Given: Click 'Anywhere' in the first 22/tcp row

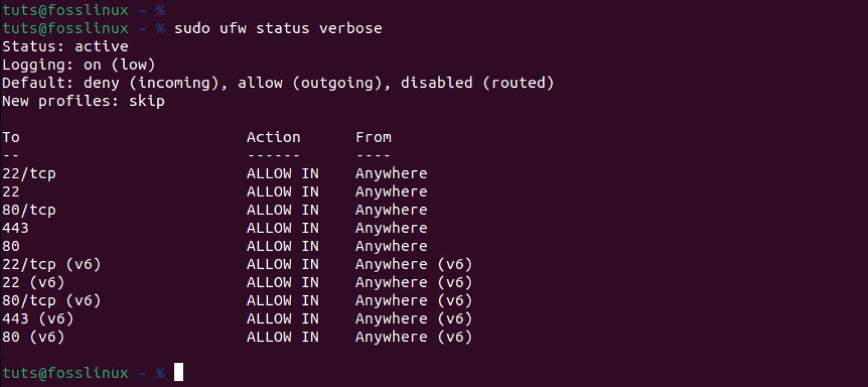Looking at the screenshot, I should tap(391, 173).
